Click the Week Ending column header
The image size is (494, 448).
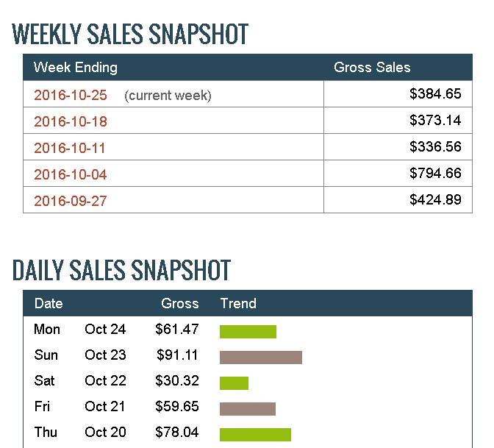[76, 68]
